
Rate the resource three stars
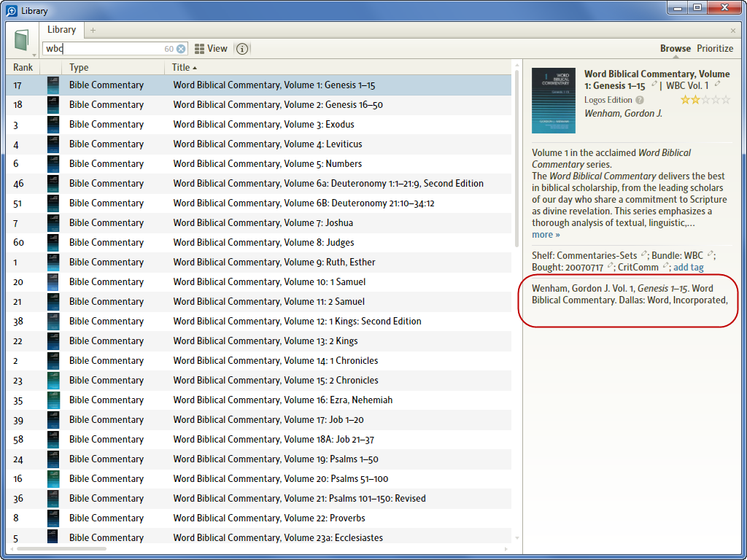point(705,99)
